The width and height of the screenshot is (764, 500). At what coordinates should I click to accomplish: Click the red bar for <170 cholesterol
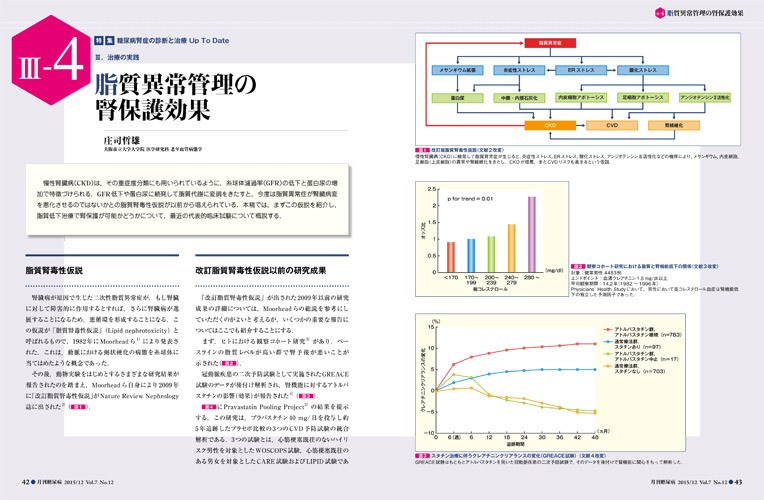pos(451,257)
